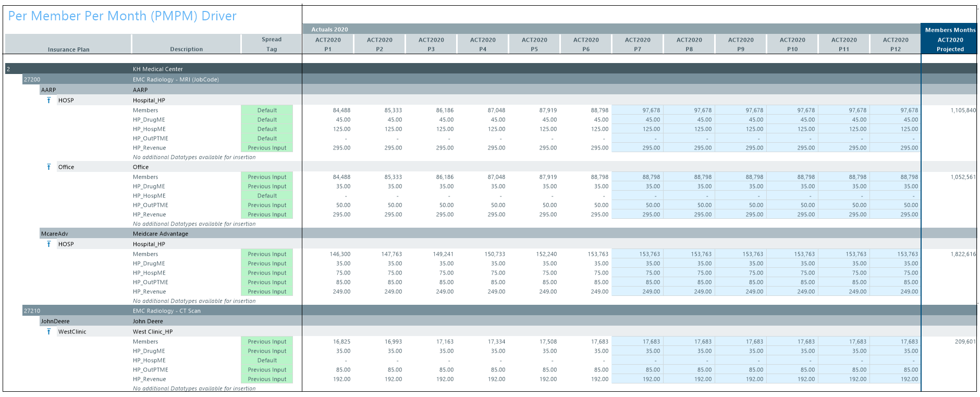Click the P12 Members input cell 97,678 for AARP HOSP
This screenshot has width=980, height=397.
tap(895, 110)
